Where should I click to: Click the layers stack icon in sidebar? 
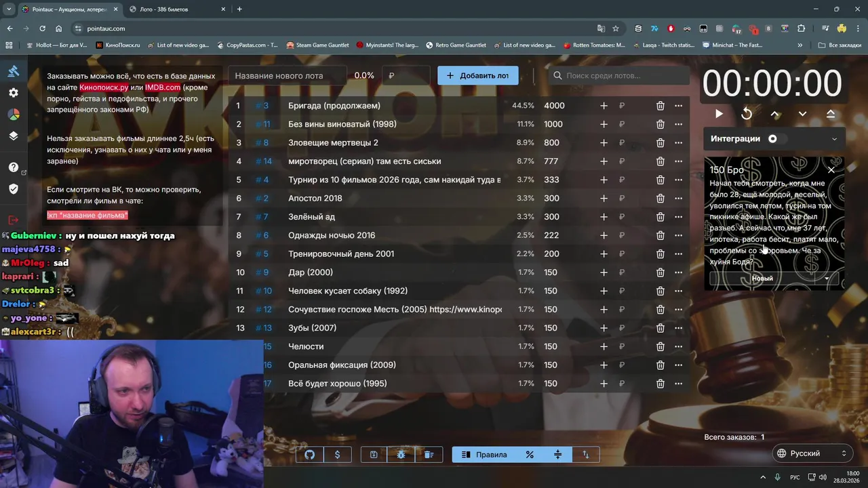point(14,136)
